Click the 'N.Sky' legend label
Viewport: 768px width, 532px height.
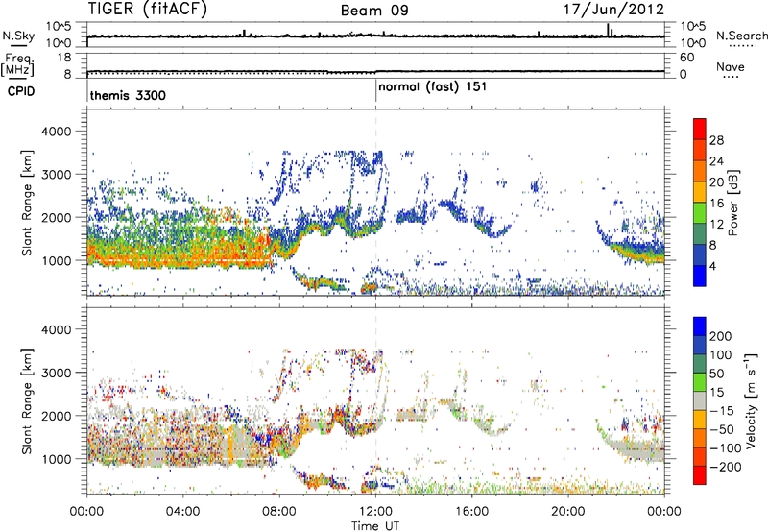click(x=18, y=36)
